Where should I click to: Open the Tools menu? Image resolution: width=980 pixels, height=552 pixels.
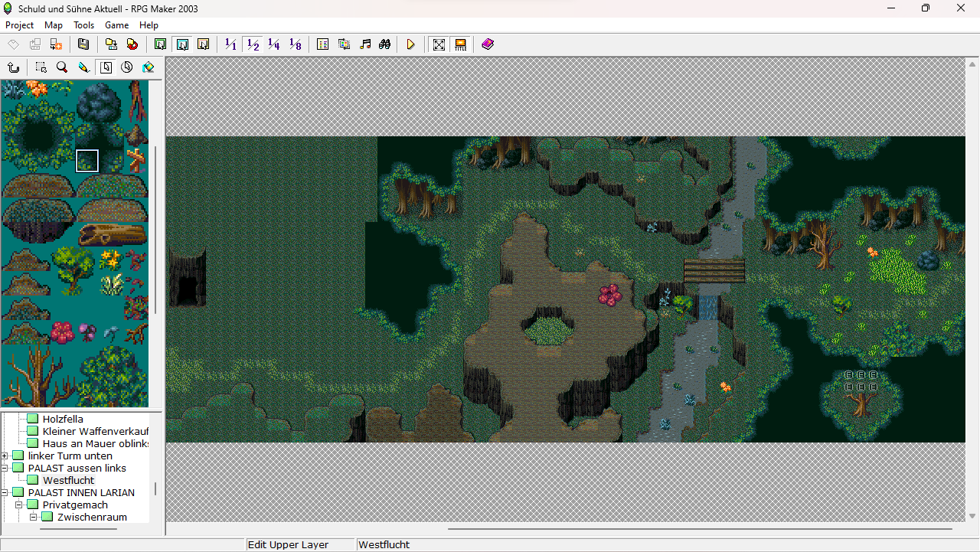[83, 25]
